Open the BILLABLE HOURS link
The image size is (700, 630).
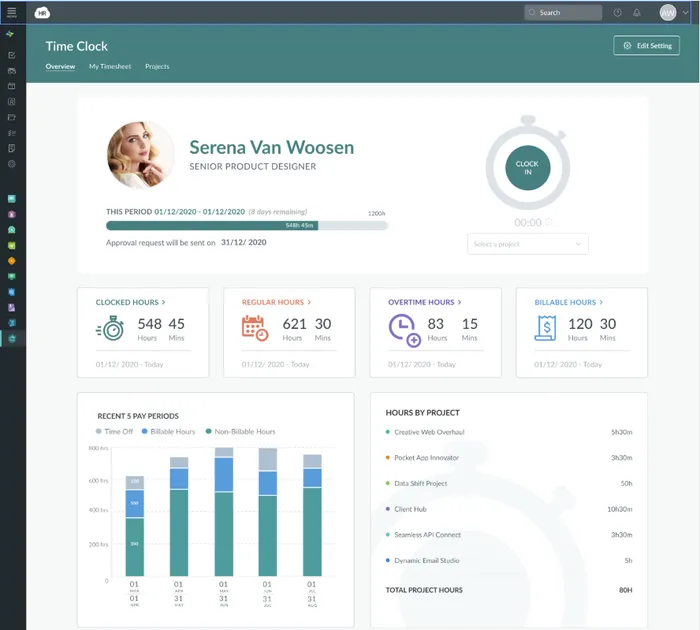click(569, 302)
